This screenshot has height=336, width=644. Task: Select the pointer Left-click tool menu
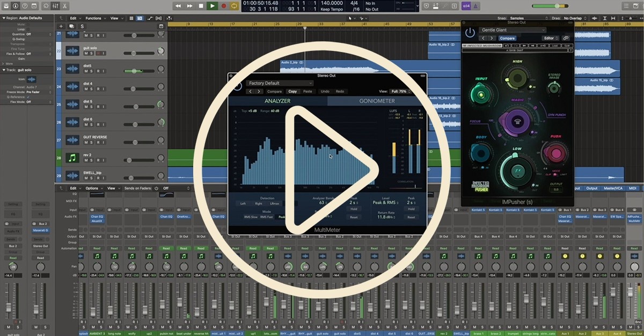353,18
